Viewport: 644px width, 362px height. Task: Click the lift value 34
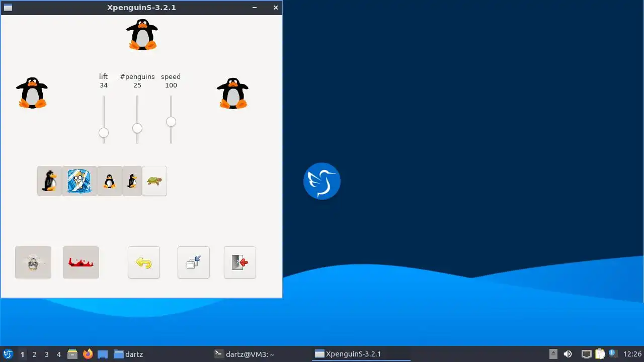tap(104, 85)
